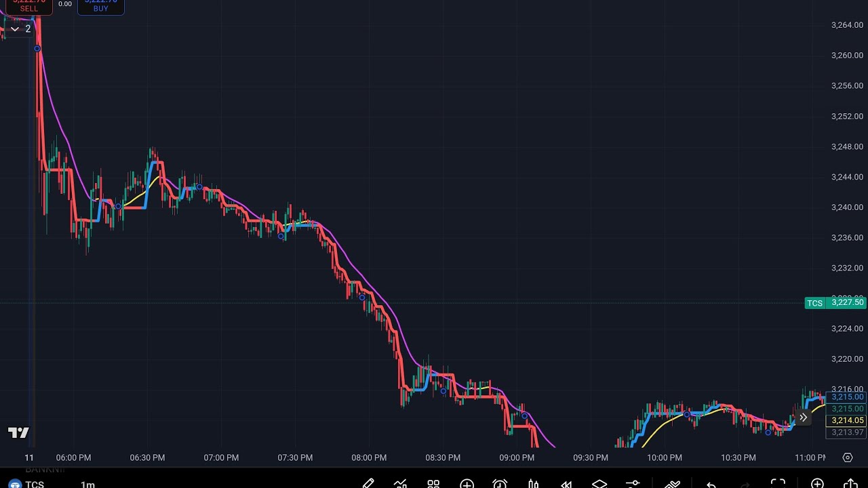Open the drawing tools pencil icon
The width and height of the screenshot is (868, 488).
point(368,484)
